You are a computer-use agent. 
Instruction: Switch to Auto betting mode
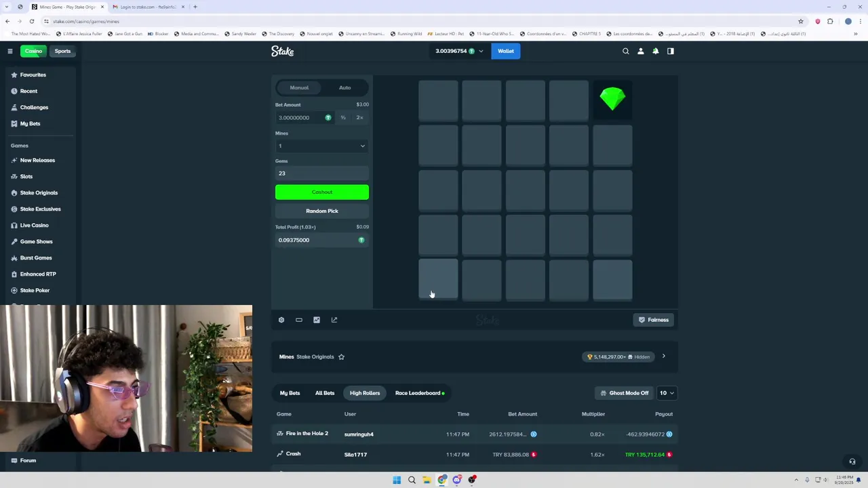[x=344, y=87]
